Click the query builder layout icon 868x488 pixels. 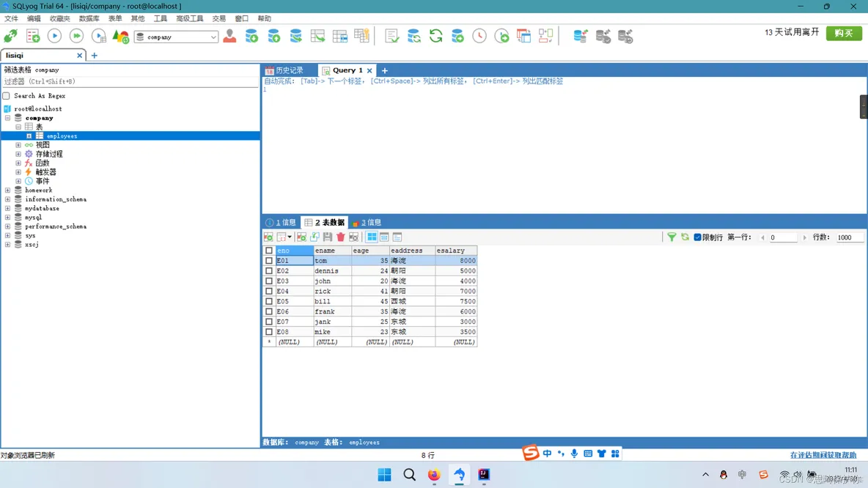(x=523, y=37)
